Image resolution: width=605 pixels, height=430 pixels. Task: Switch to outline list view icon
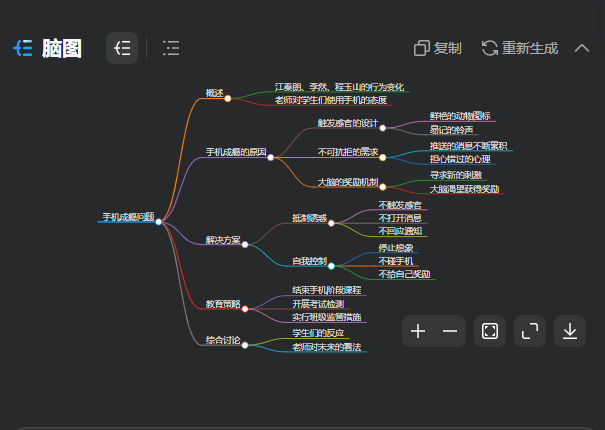pyautogui.click(x=171, y=48)
